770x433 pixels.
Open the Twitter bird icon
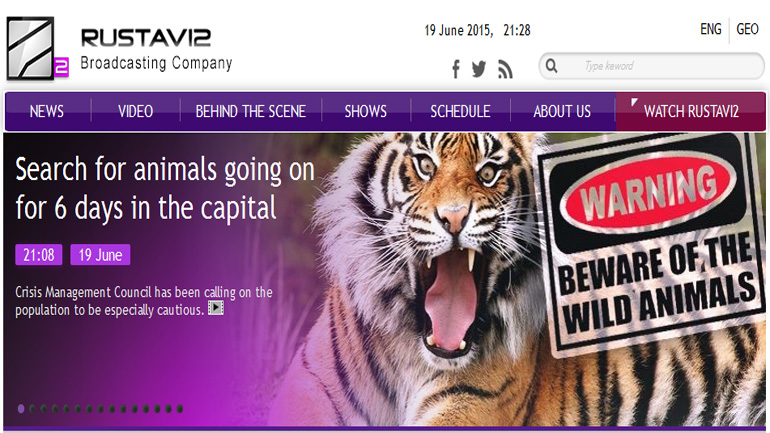click(x=479, y=69)
